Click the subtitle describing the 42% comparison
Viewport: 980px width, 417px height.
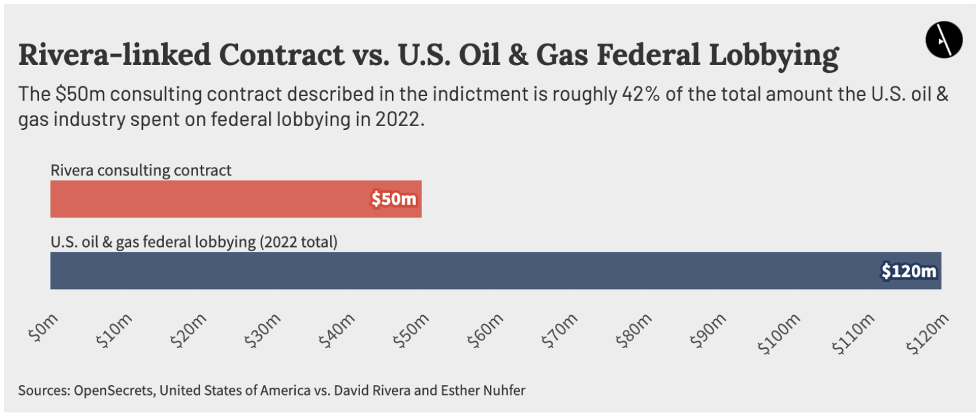484,107
